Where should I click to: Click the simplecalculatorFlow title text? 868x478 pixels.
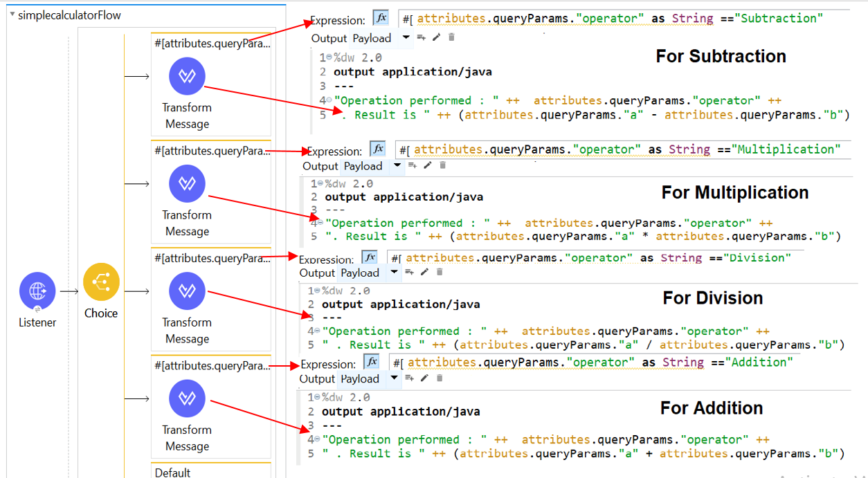pyautogui.click(x=69, y=15)
